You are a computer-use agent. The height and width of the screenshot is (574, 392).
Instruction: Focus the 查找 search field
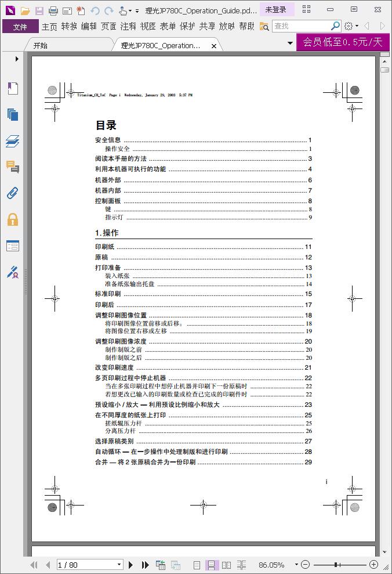301,26
